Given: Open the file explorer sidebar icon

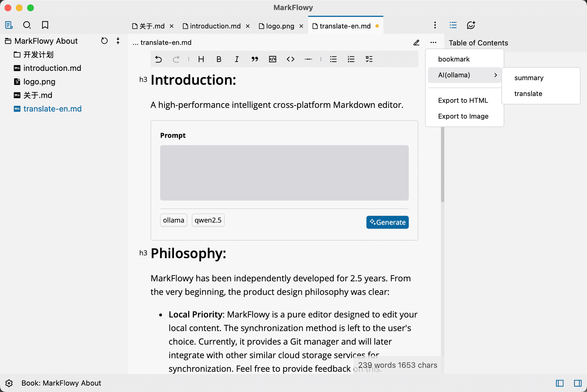Looking at the screenshot, I should coord(9,25).
